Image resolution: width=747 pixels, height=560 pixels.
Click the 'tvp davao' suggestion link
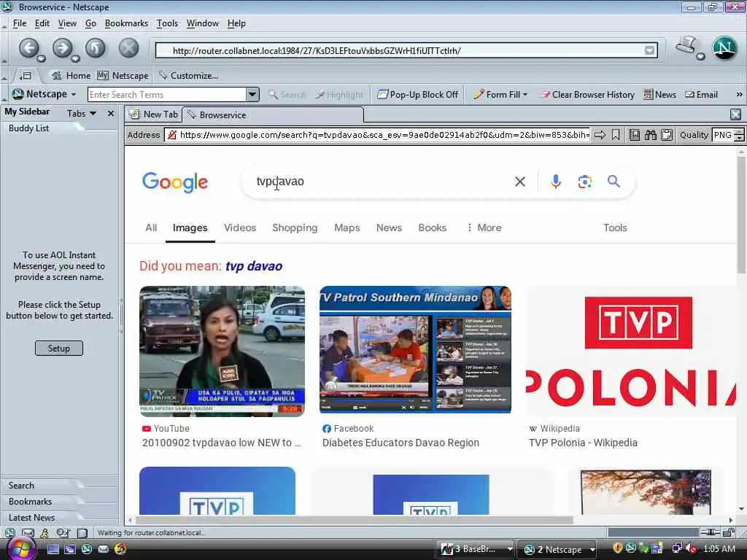point(254,266)
